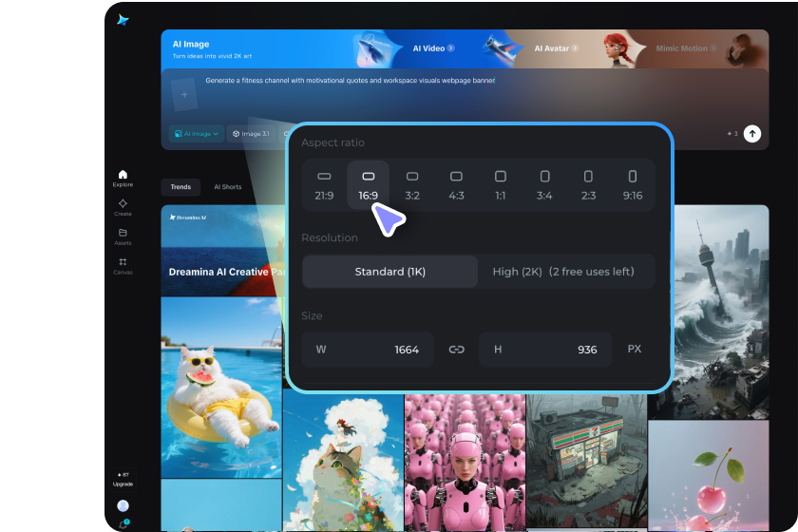Select the 4:3 aspect ratio
The width and height of the screenshot is (798, 532).
[x=457, y=185]
